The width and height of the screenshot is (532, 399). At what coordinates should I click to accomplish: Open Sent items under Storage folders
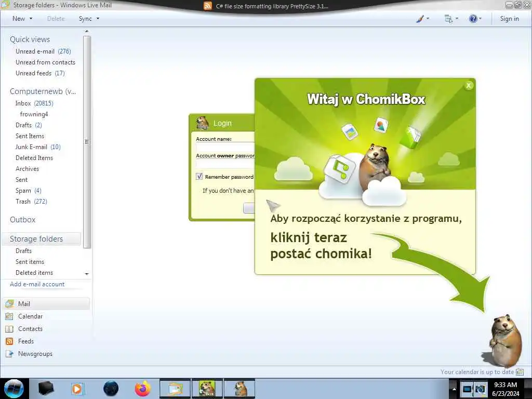(30, 262)
